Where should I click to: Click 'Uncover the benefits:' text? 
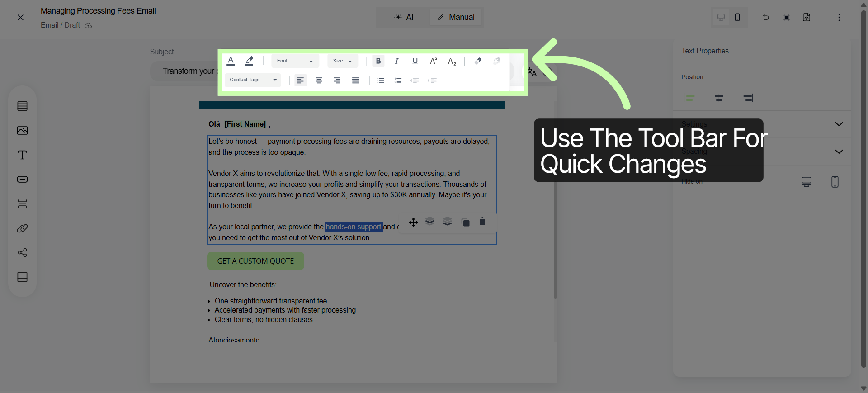[x=243, y=285]
